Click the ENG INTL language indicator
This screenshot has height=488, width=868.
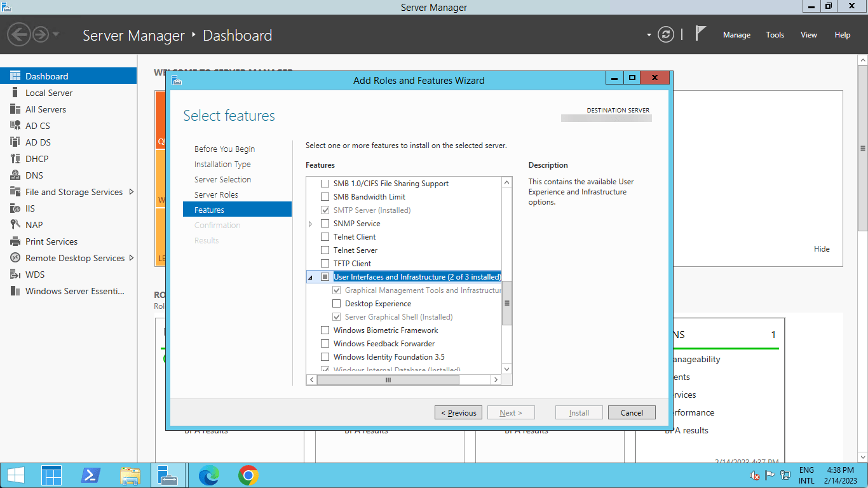pyautogui.click(x=806, y=475)
